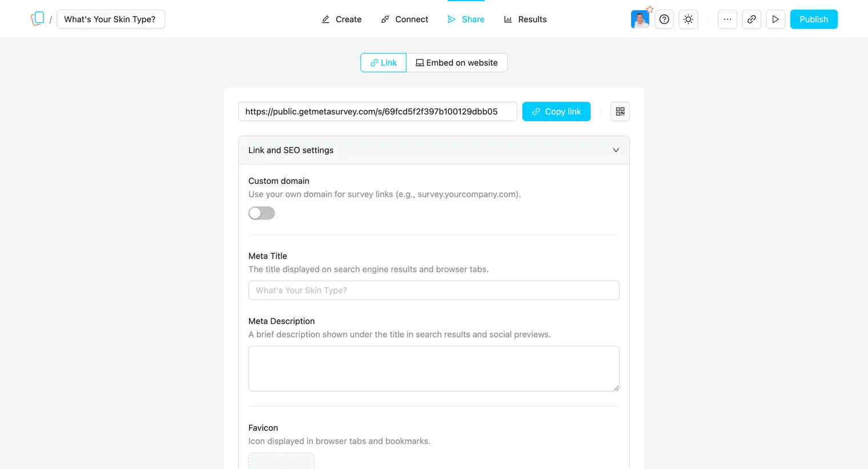The image size is (868, 469).
Task: Go to the Create tab
Action: [341, 19]
